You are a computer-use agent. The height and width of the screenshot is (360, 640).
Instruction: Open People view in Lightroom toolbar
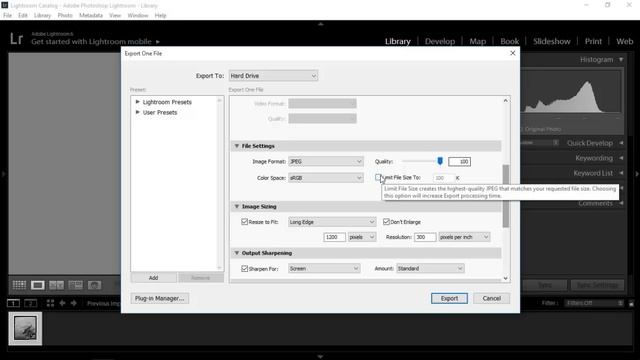coord(94,285)
